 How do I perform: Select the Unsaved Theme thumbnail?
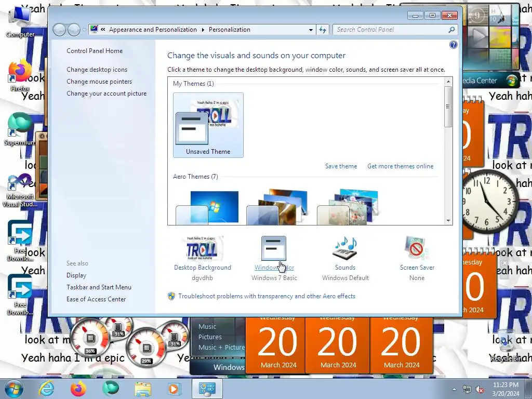208,125
